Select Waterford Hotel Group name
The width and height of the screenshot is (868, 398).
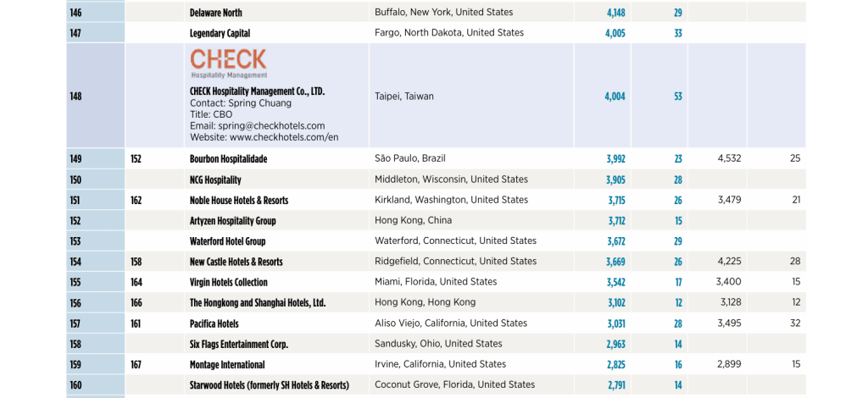tap(227, 241)
